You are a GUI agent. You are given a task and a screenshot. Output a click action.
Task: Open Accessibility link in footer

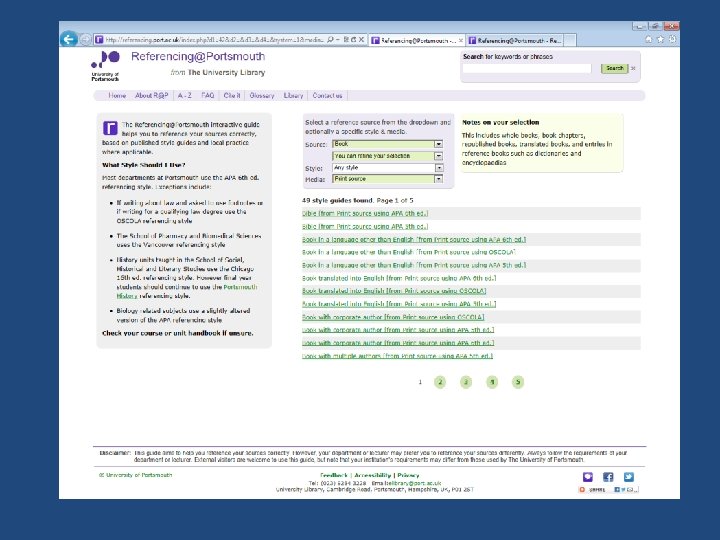point(372,475)
